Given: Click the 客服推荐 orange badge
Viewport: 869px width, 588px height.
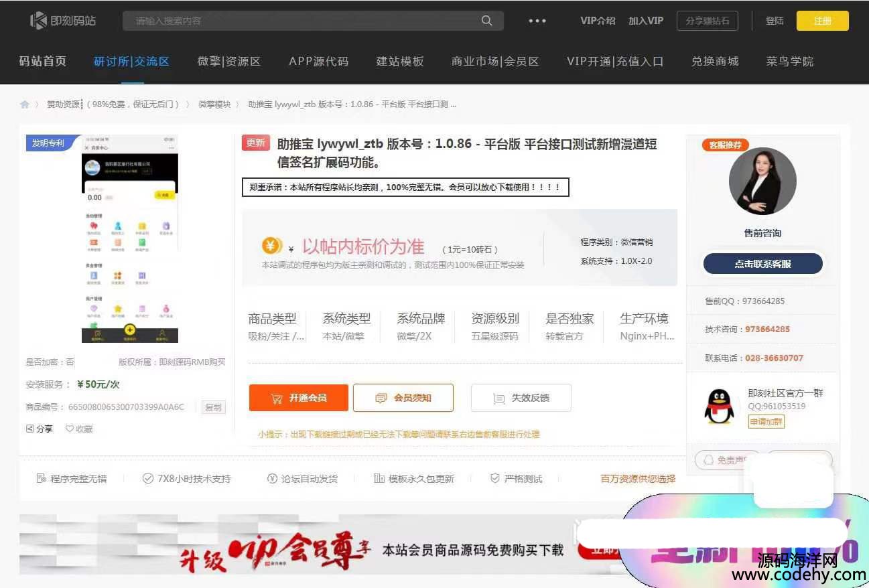Looking at the screenshot, I should [726, 145].
